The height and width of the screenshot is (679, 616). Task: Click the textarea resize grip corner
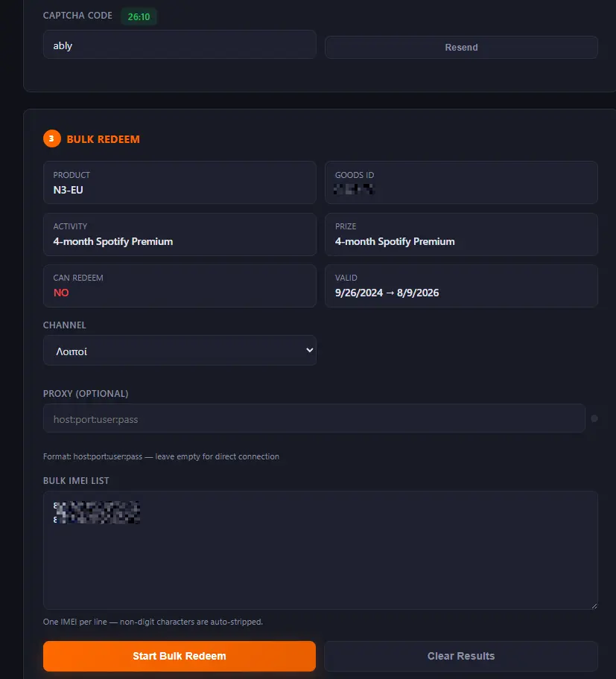click(594, 605)
